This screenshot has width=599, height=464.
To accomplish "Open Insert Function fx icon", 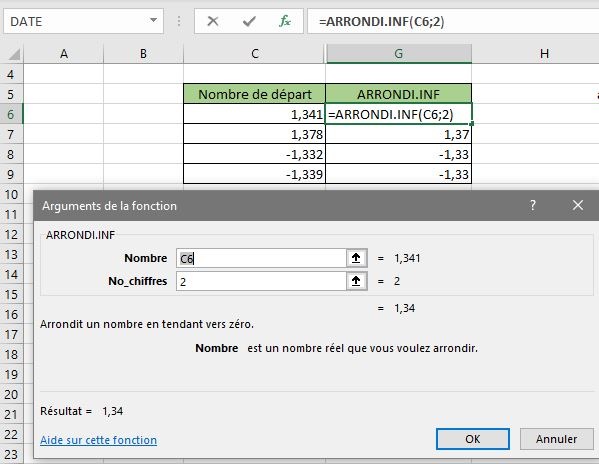I will coord(285,21).
